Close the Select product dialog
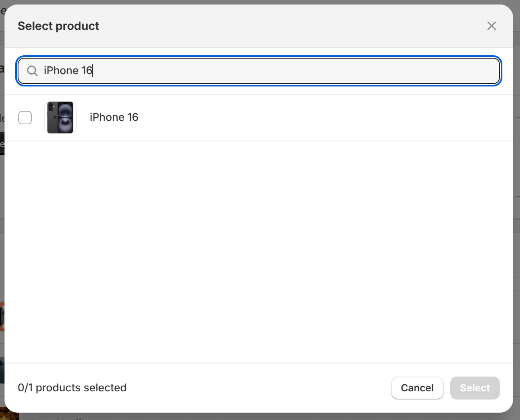This screenshot has height=420, width=520. pyautogui.click(x=492, y=26)
